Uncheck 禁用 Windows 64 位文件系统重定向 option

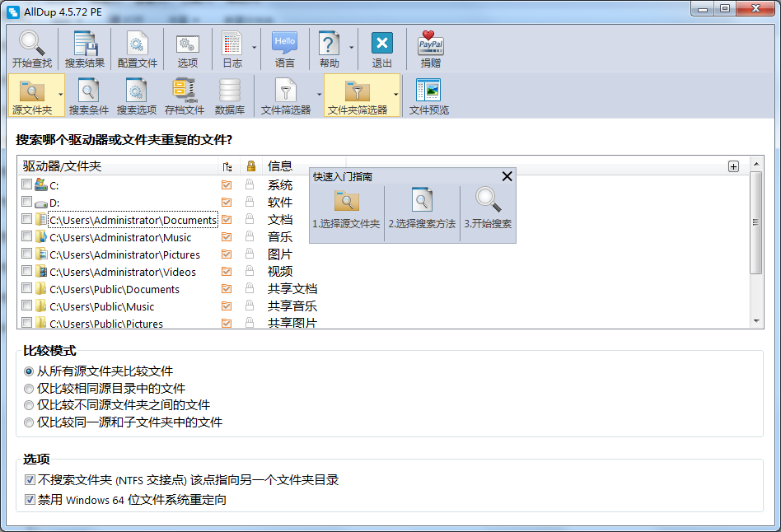pyautogui.click(x=30, y=500)
